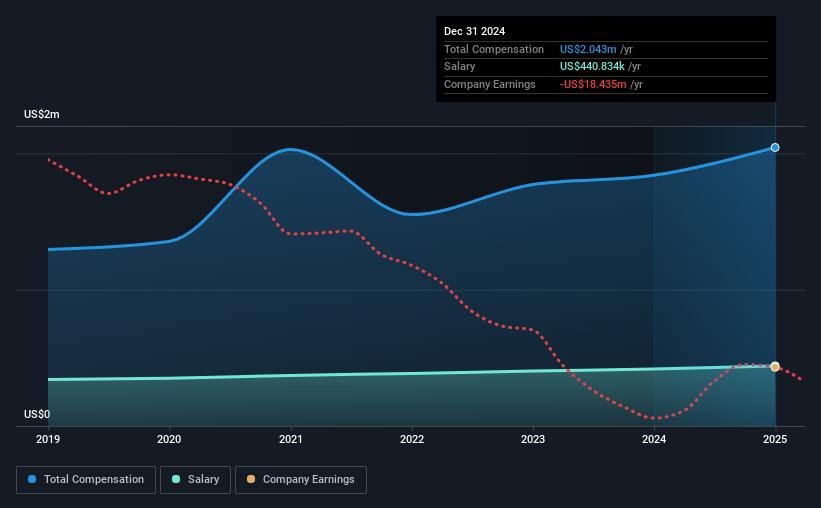Click the US$2m y-axis label
821x508 pixels.
pyautogui.click(x=42, y=114)
